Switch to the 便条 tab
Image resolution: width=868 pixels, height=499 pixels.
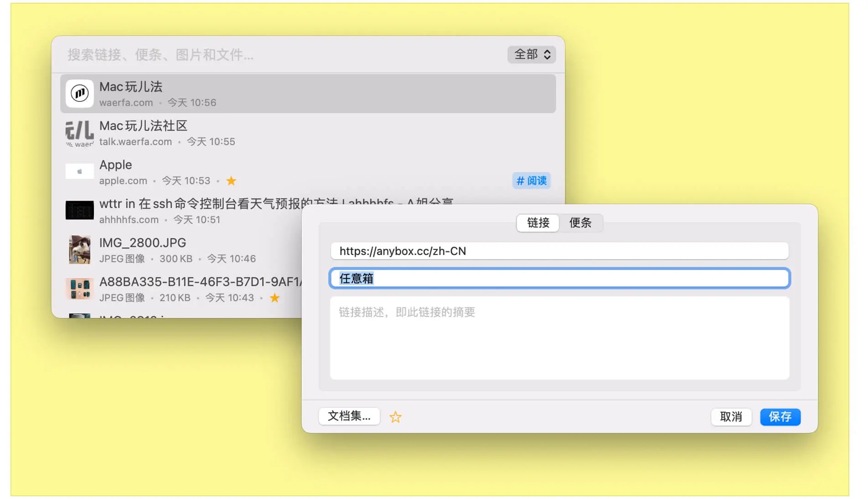coord(580,223)
